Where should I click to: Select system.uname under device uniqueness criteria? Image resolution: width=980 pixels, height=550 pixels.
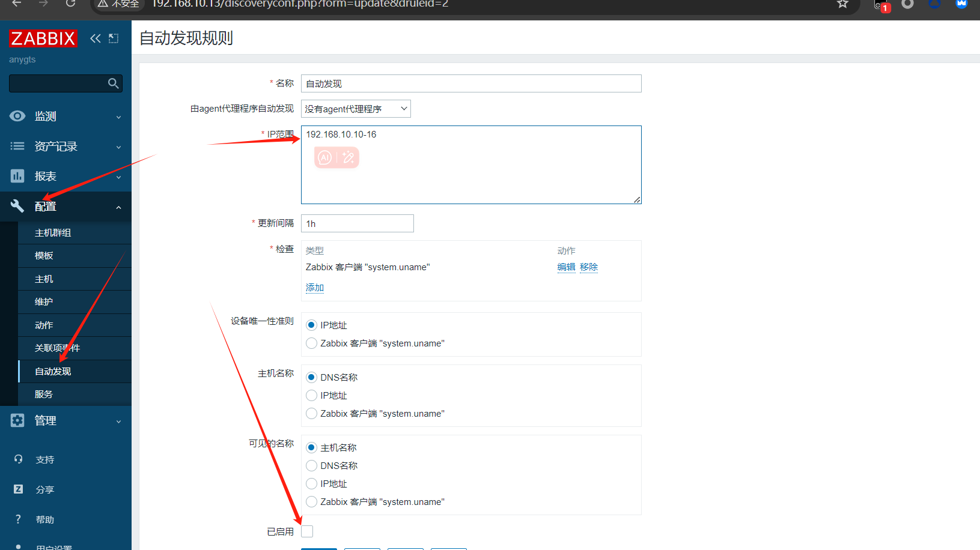pyautogui.click(x=311, y=343)
